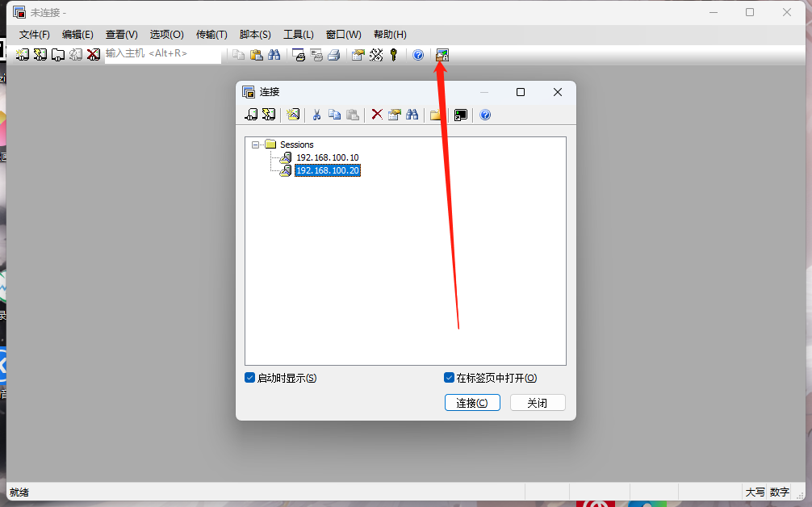This screenshot has width=812, height=507.
Task: Click Quick Connect lightning icon in main toolbar
Action: 40,54
